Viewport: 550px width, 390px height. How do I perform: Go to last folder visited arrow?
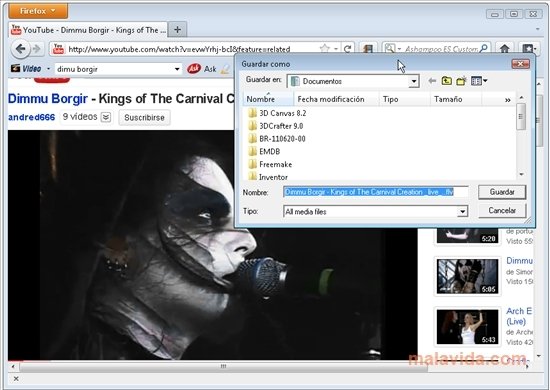[432, 81]
